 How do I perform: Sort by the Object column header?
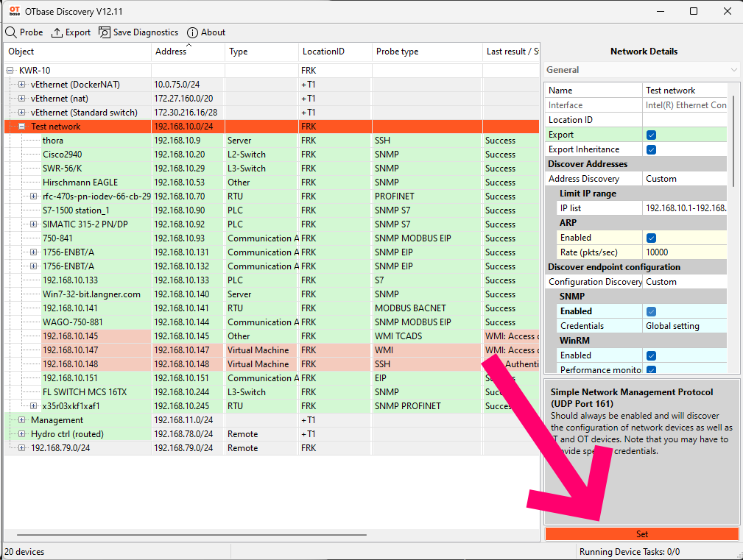78,52
